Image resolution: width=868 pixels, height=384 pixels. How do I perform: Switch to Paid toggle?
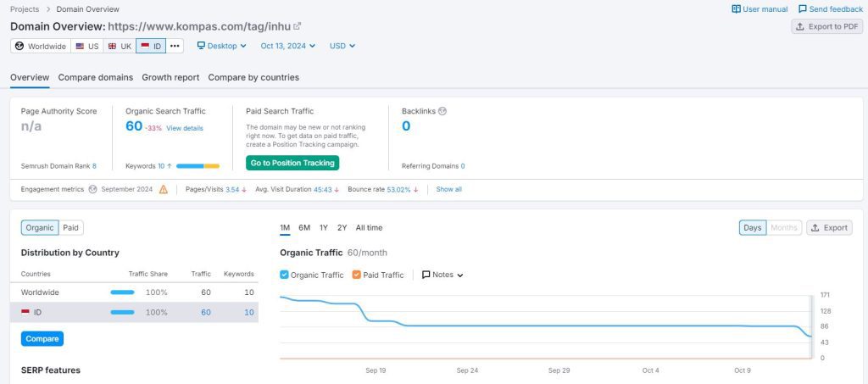click(71, 227)
